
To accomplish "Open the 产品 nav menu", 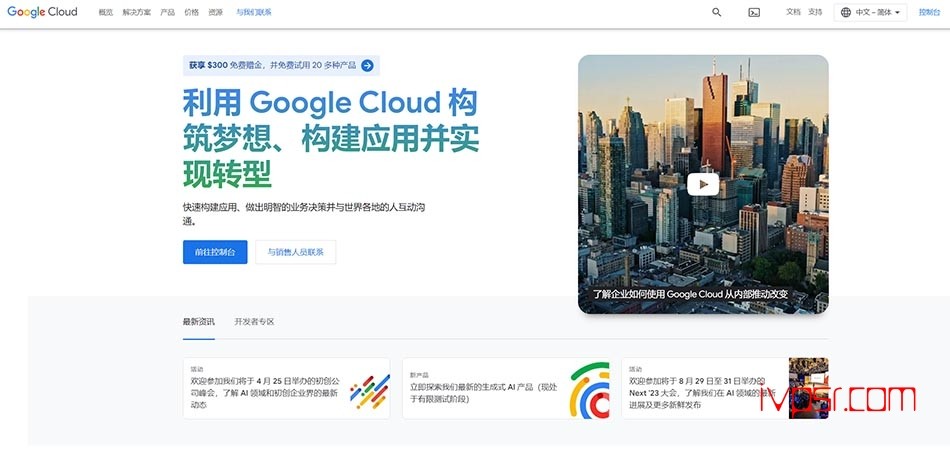I will [x=168, y=12].
